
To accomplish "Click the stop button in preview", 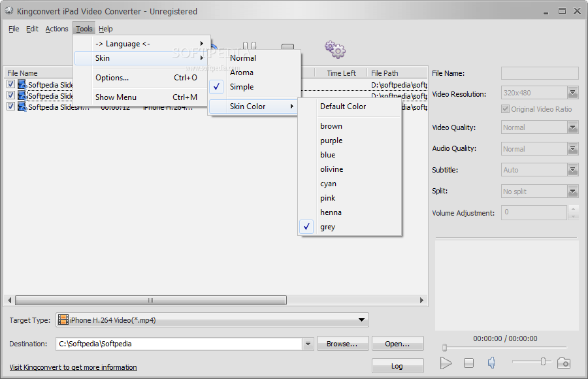I will pos(468,363).
